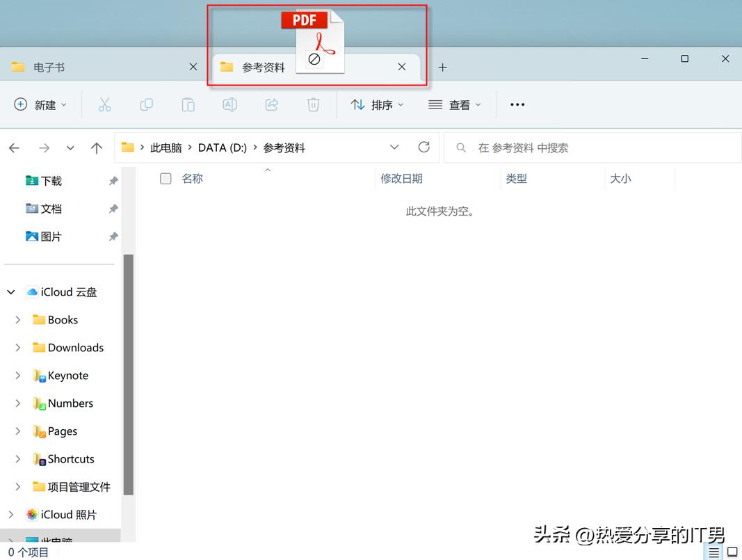
Task: Select the Rename icon
Action: [x=230, y=104]
